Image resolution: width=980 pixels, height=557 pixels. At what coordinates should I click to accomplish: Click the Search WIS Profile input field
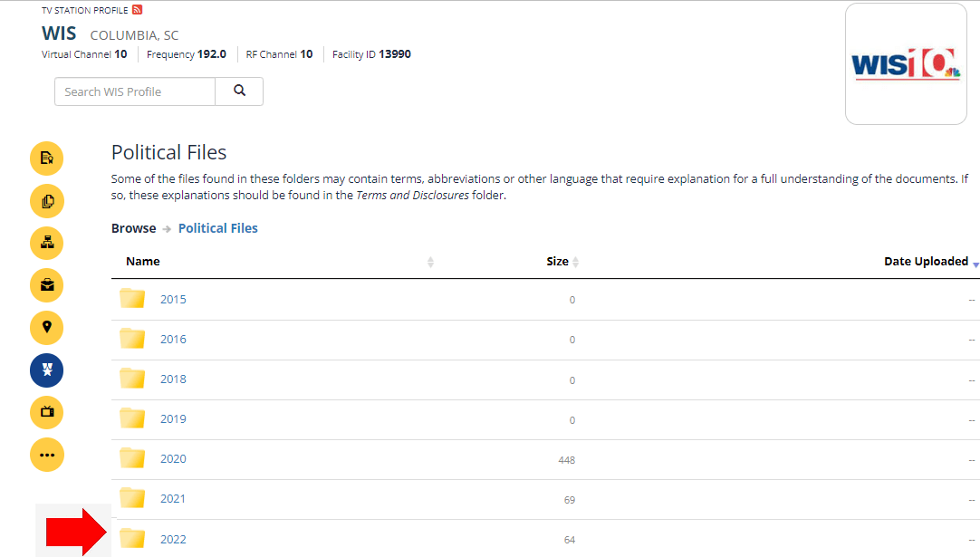tap(135, 91)
